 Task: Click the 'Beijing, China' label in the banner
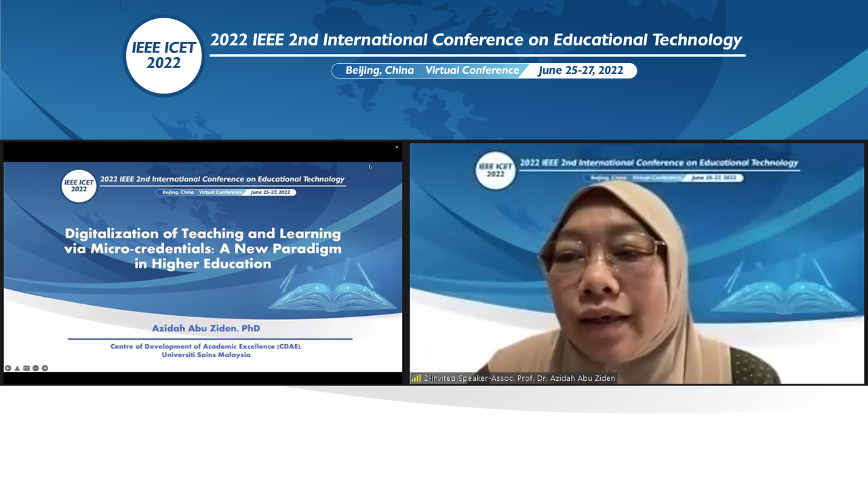pyautogui.click(x=379, y=70)
